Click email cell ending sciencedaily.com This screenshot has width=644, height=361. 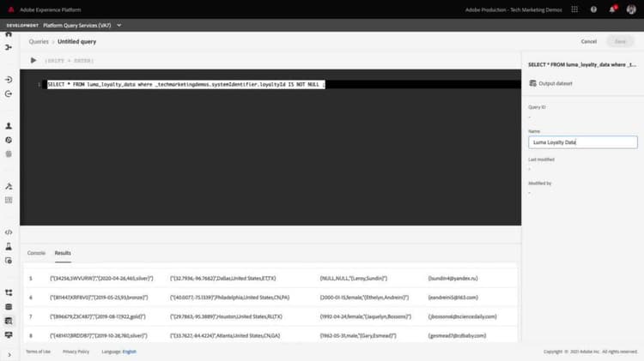[x=463, y=316]
